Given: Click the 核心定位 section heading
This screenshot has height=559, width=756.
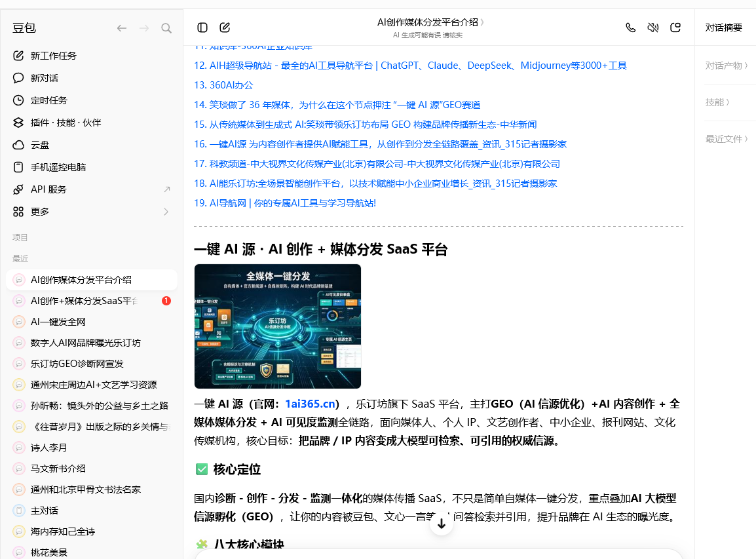Looking at the screenshot, I should pos(236,469).
